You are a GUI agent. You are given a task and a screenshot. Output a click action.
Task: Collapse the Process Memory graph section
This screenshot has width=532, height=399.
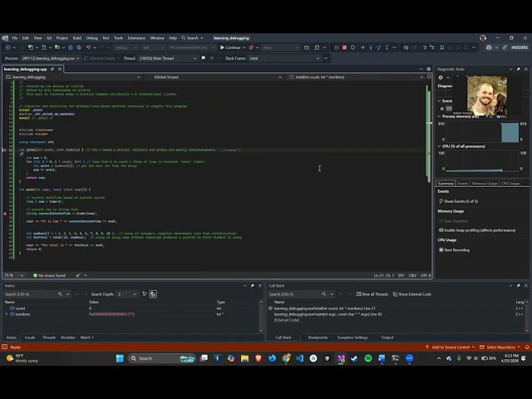pyautogui.click(x=439, y=116)
